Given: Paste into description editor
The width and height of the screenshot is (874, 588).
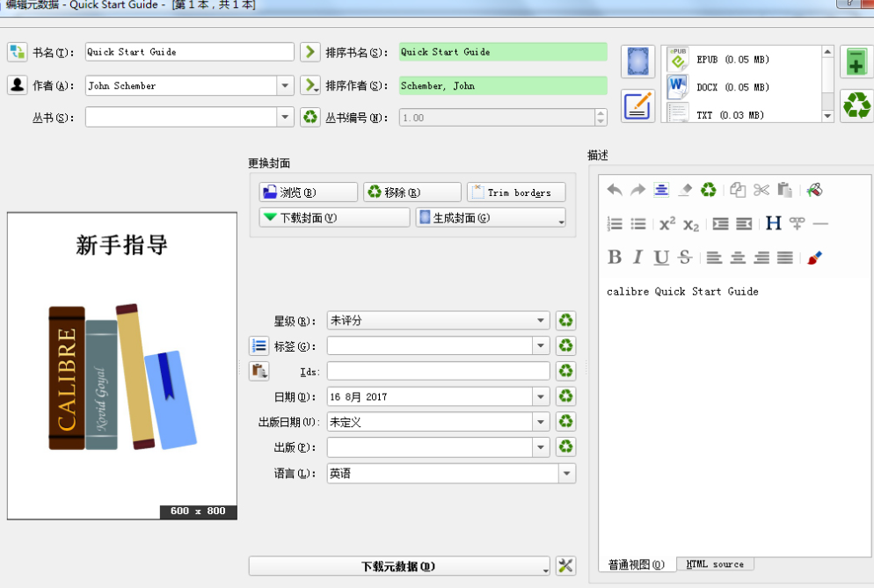Looking at the screenshot, I should 784,190.
